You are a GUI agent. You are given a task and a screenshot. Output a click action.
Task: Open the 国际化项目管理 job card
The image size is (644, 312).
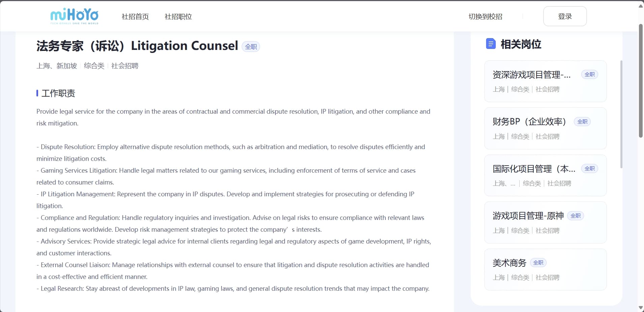pyautogui.click(x=545, y=175)
